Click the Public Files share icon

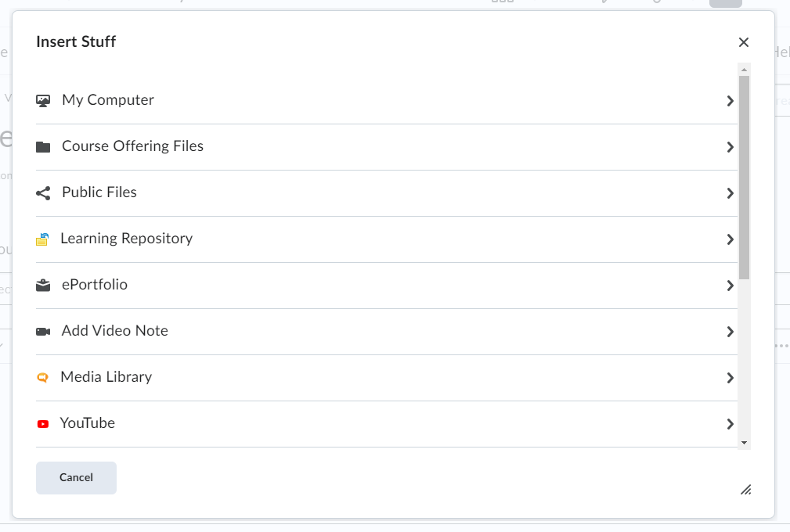[x=43, y=193]
